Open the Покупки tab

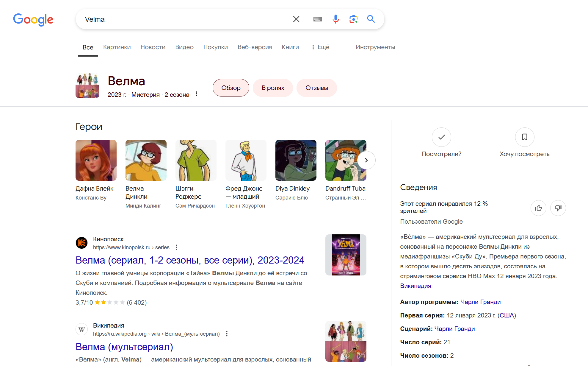click(216, 47)
